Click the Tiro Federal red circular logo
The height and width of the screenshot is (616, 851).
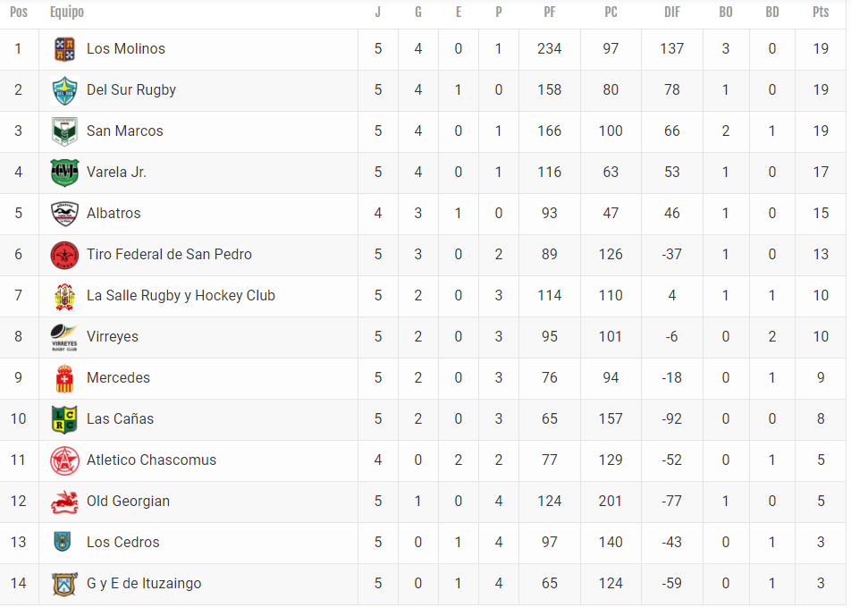[x=64, y=255]
